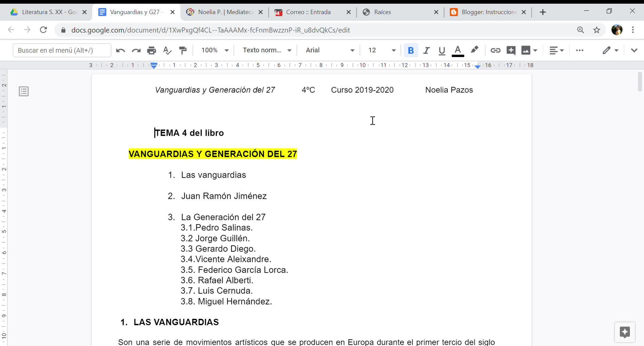Screen dimensions: 644x346
Task: Close the Vanguardias y G27 tab
Action: coord(172,12)
